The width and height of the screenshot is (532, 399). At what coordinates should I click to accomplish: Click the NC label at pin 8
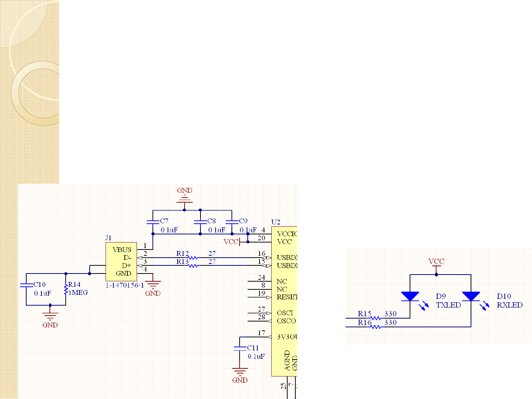pyautogui.click(x=282, y=289)
